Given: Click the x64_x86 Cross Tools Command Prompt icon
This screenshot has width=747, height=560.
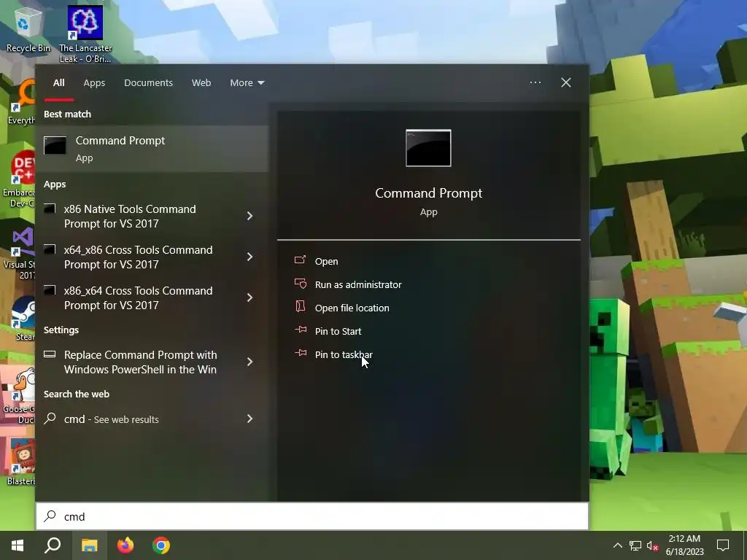Looking at the screenshot, I should click(50, 249).
